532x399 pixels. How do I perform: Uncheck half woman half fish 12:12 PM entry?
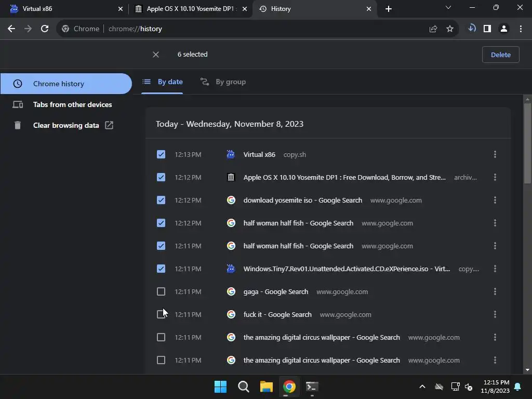[x=161, y=223]
